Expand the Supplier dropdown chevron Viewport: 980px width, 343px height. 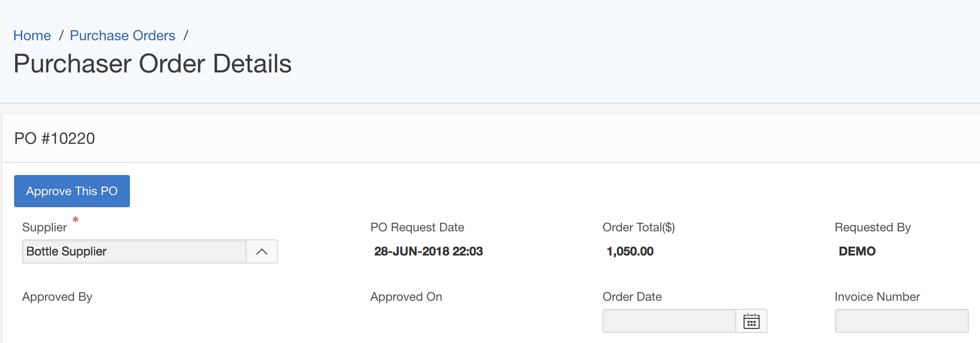(262, 251)
